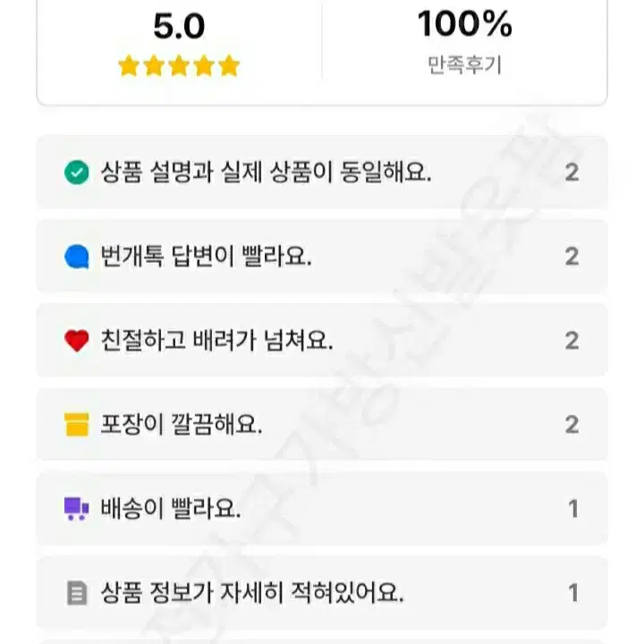Click the 만족후기 label
The width and height of the screenshot is (644, 644).
point(464,65)
